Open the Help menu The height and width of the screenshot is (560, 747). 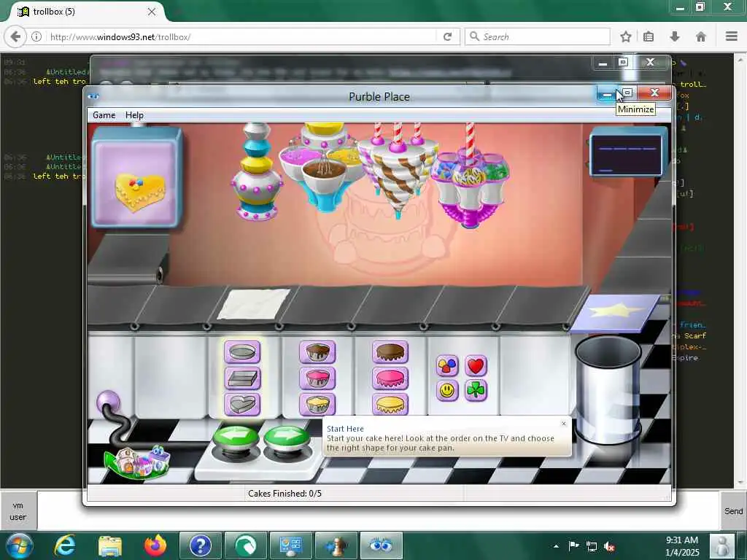pos(134,115)
